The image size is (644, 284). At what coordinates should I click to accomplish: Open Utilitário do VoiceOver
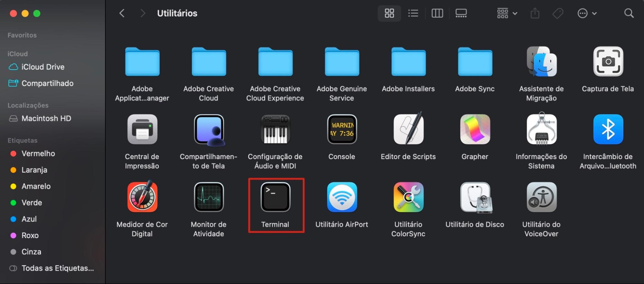[542, 197]
